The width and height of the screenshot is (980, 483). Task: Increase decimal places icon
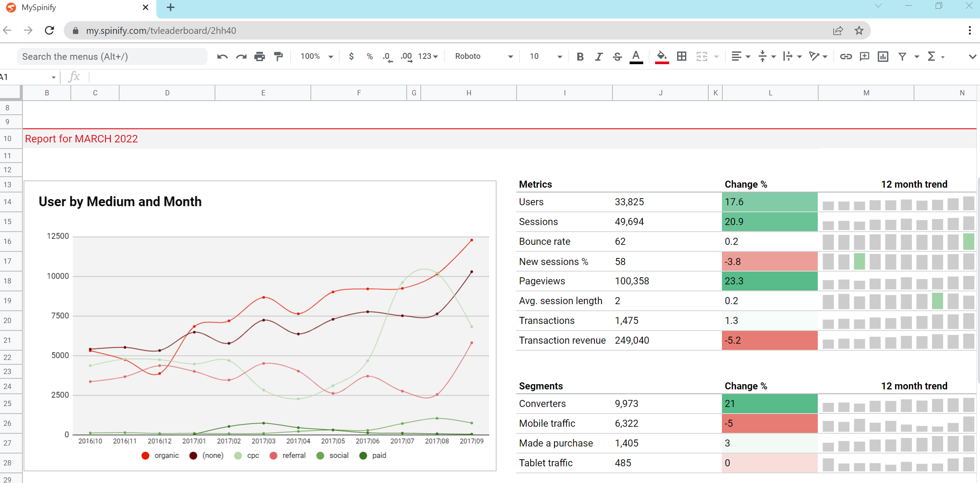point(407,57)
